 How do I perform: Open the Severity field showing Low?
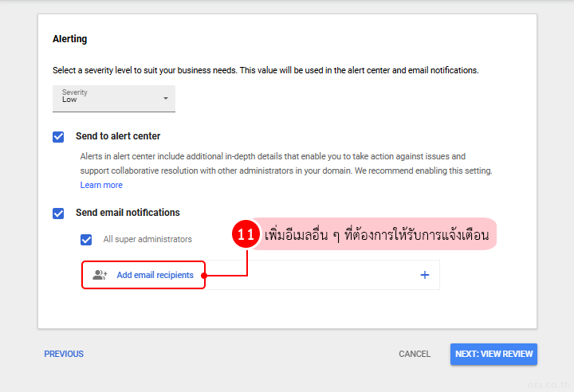(x=113, y=99)
